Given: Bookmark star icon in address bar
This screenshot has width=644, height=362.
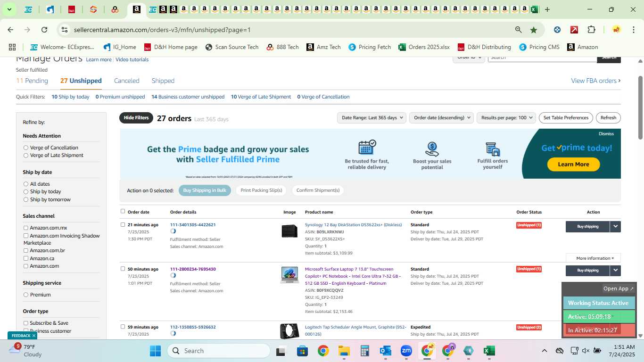Looking at the screenshot, I should pyautogui.click(x=534, y=30).
